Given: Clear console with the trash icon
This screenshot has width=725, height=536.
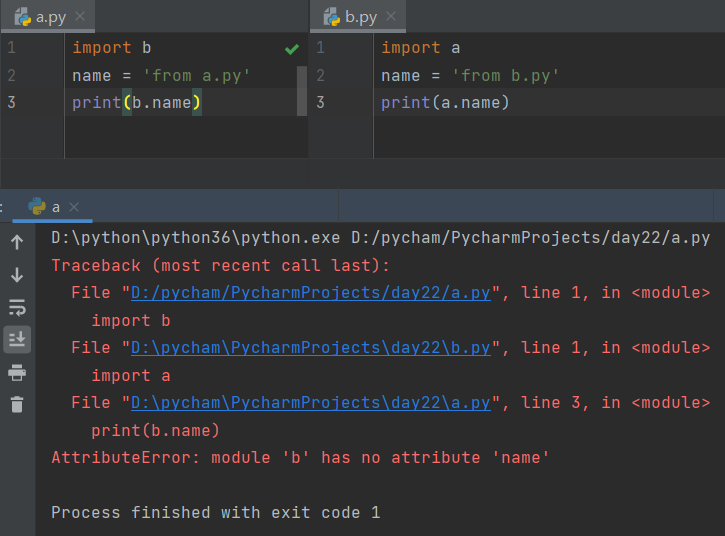Looking at the screenshot, I should (17, 405).
